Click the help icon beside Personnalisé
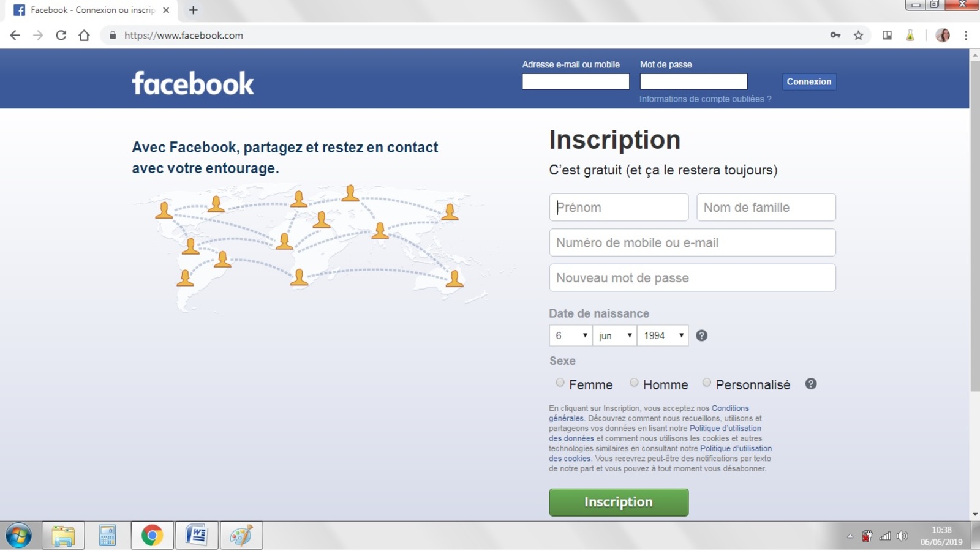The width and height of the screenshot is (980, 551). (811, 384)
